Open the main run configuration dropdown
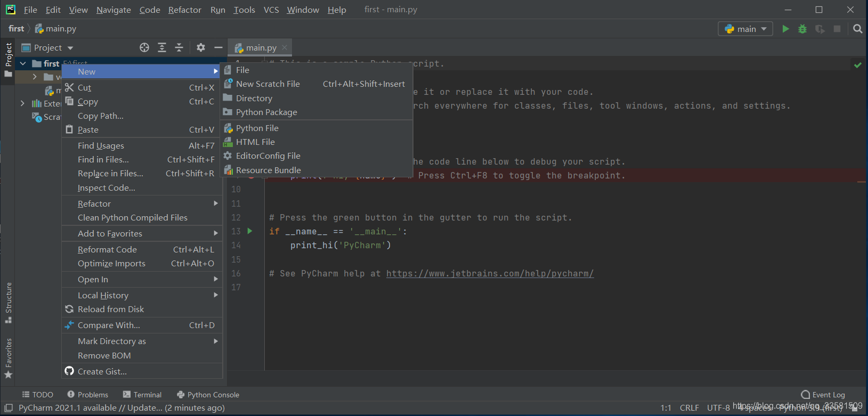868x416 pixels. point(745,29)
